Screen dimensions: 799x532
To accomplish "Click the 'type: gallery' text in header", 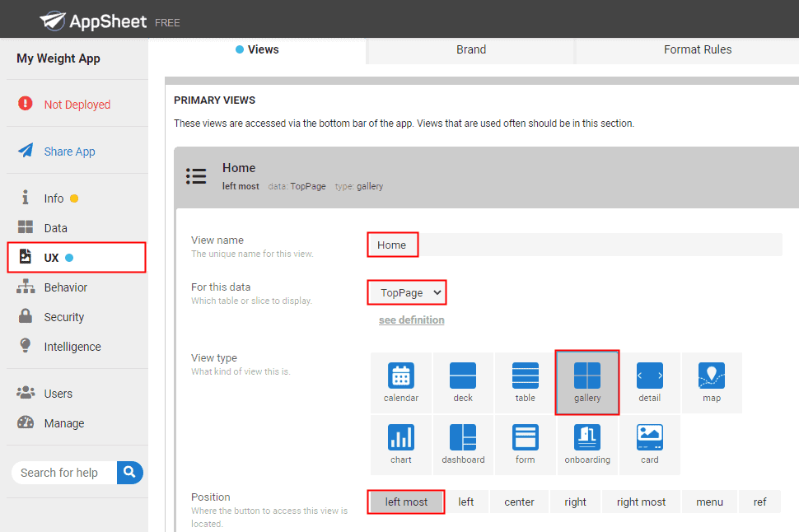I will (359, 186).
